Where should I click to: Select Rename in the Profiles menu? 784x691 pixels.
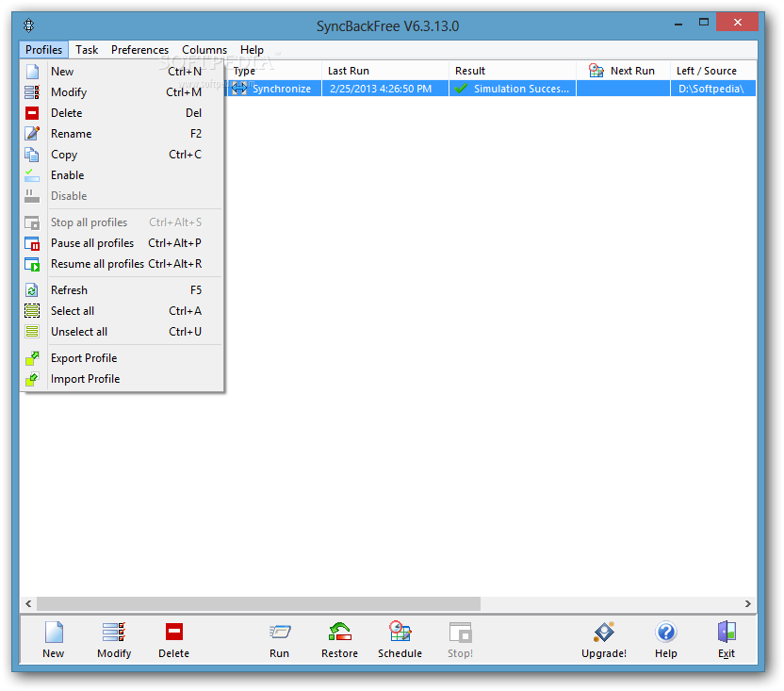click(x=122, y=134)
